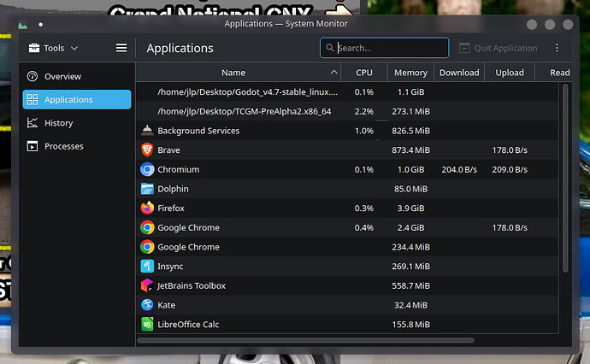
Task: Click TCGM CPU value 2.2%
Action: [x=364, y=111]
